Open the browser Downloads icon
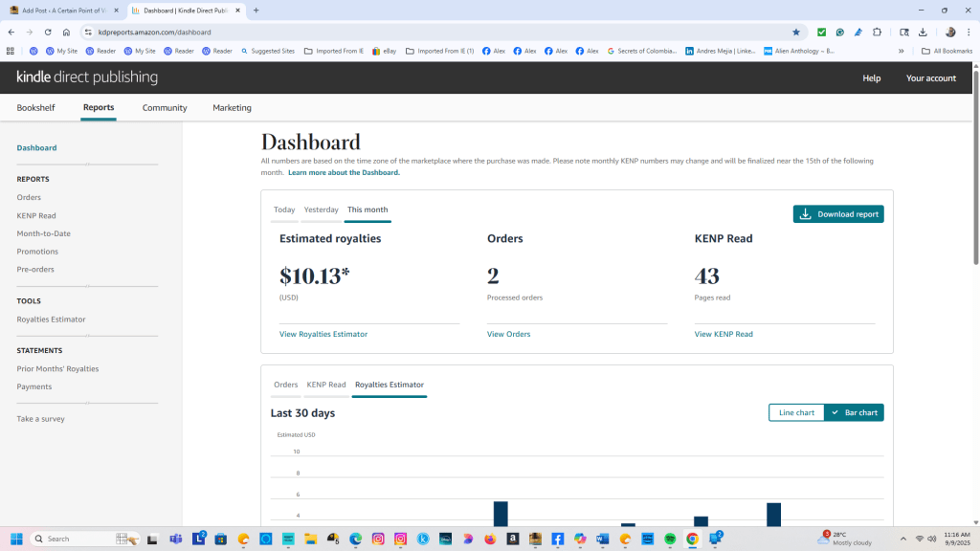The width and height of the screenshot is (980, 551). coord(923,32)
